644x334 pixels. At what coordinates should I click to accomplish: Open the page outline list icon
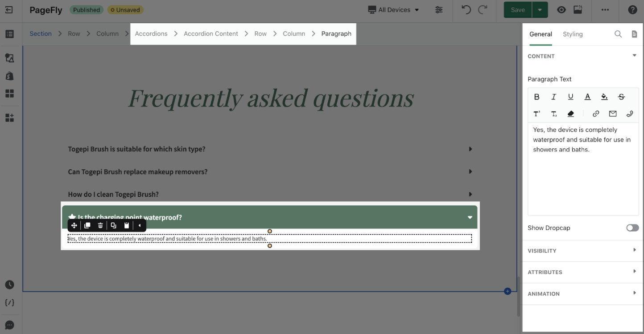(9, 34)
